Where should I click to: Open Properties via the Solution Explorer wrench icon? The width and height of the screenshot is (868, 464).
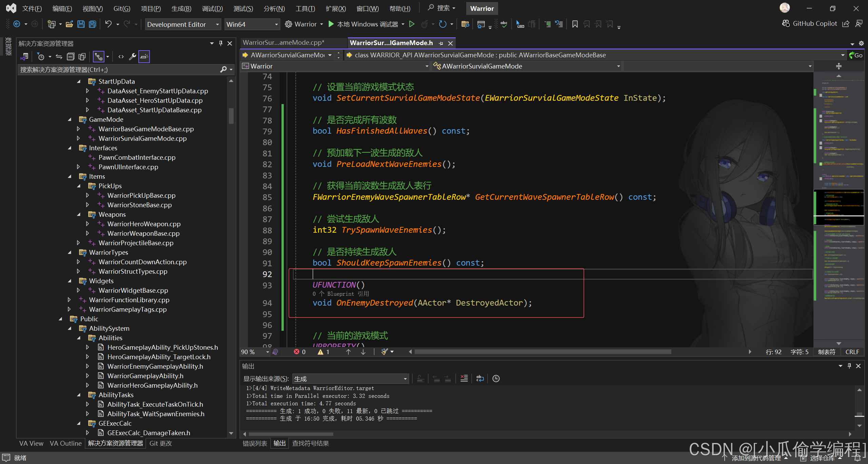(133, 57)
